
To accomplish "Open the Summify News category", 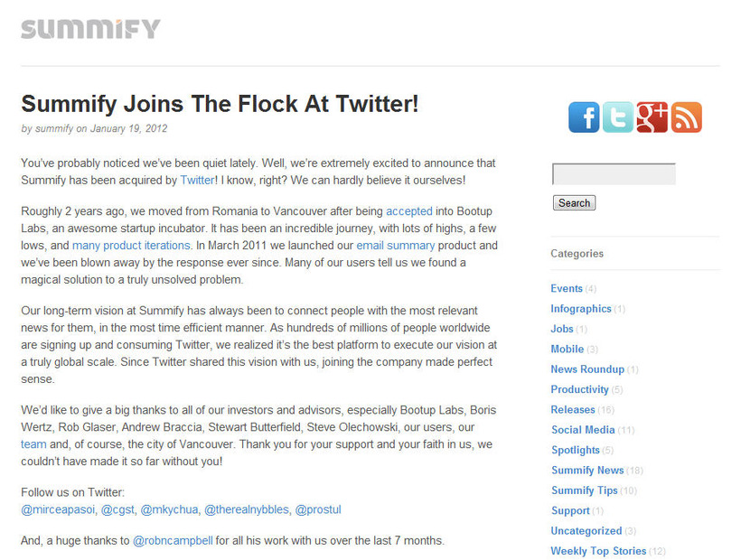I will [587, 471].
